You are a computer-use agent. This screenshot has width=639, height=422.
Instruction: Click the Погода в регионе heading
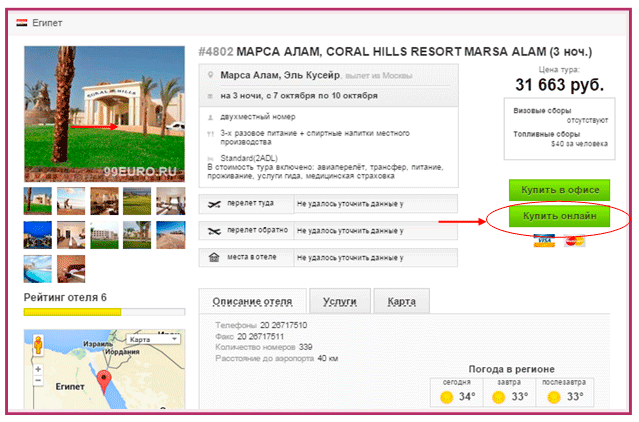click(511, 369)
